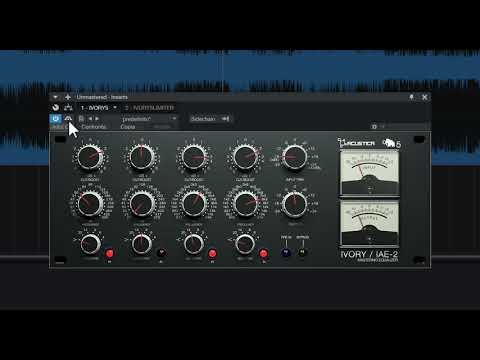Click the add insert plus icon in title bar
The image size is (480, 360).
tap(68, 97)
